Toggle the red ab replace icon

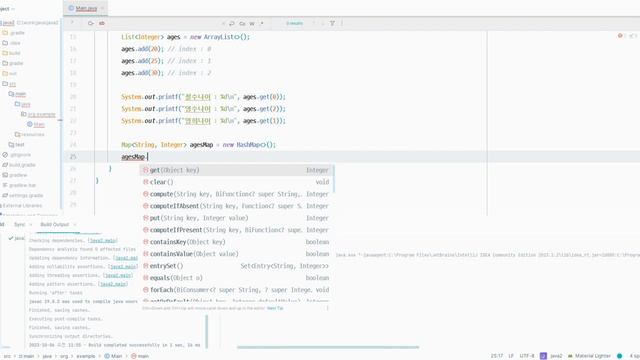pos(102,23)
